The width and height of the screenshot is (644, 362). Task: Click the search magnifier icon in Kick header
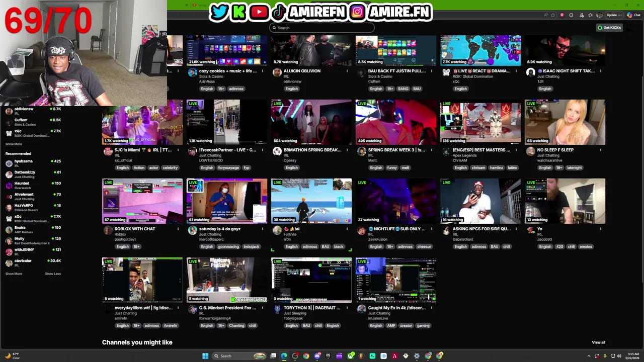point(274,28)
